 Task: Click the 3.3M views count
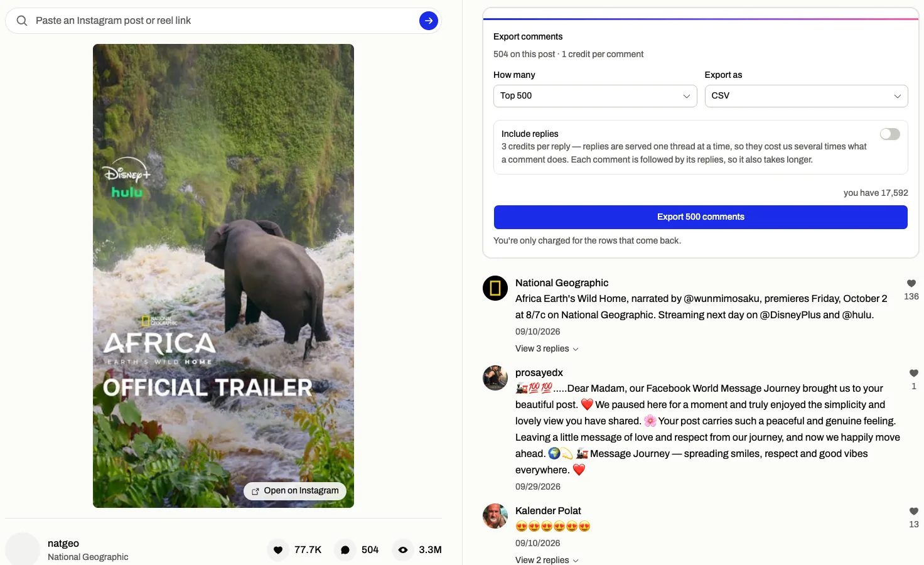pyautogui.click(x=431, y=550)
